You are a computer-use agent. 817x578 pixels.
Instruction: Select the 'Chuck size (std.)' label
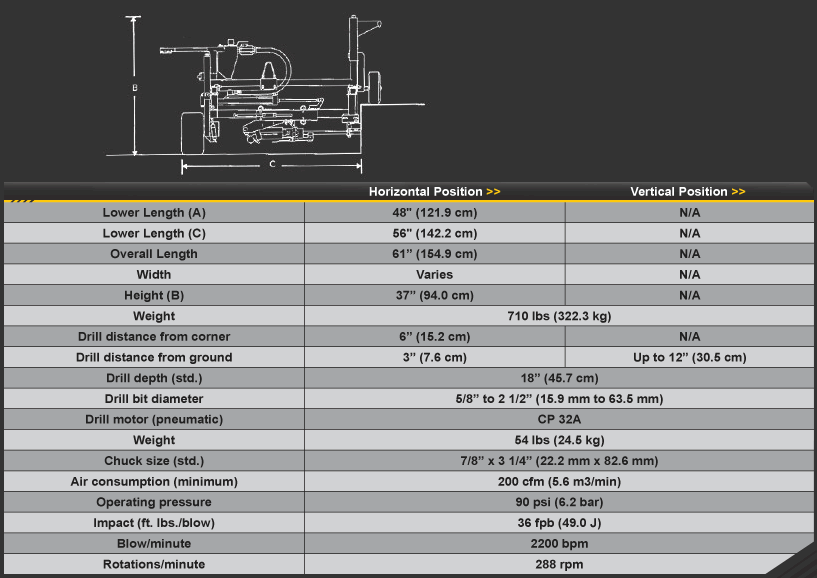pos(154,461)
